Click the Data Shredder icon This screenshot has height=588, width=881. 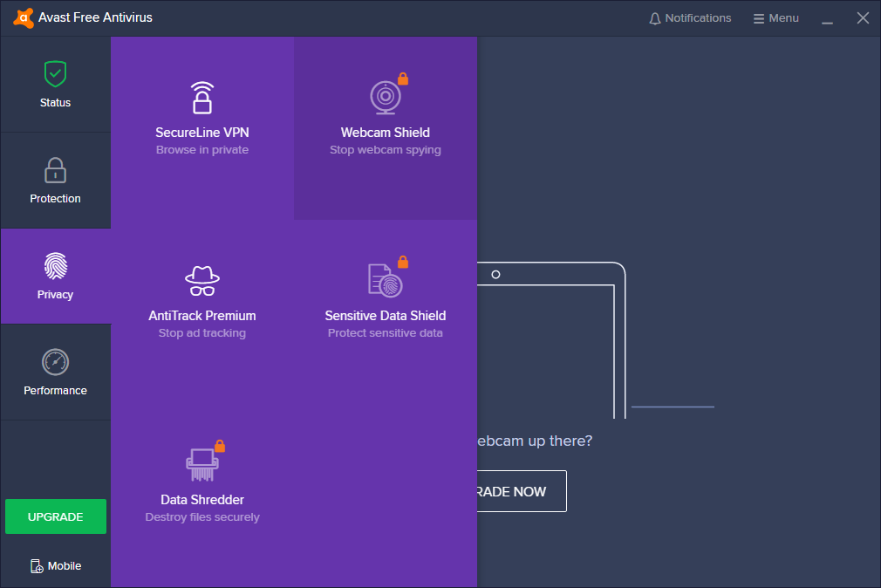tap(202, 465)
